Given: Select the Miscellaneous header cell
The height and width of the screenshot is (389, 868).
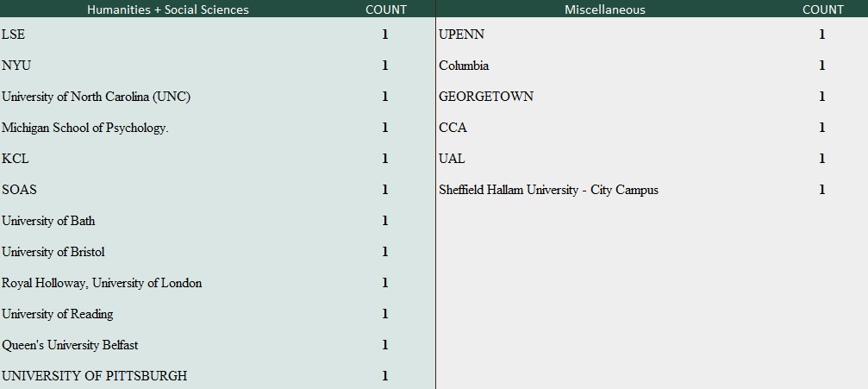Looking at the screenshot, I should pos(604,9).
